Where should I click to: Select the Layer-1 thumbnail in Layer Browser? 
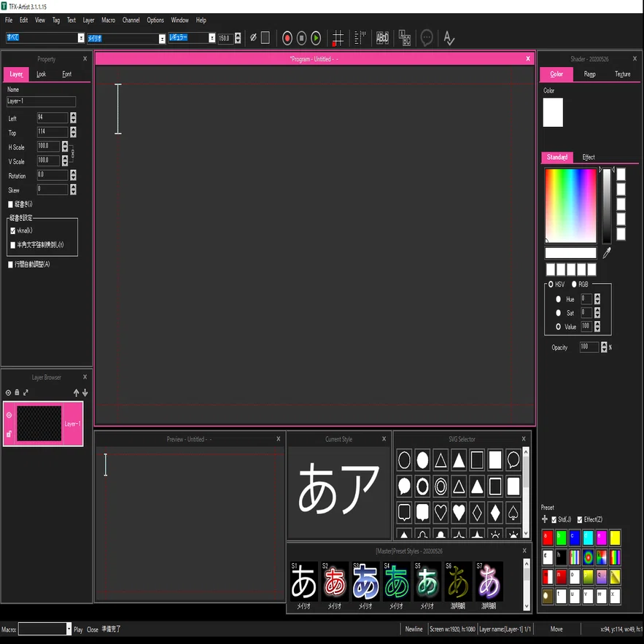[39, 424]
